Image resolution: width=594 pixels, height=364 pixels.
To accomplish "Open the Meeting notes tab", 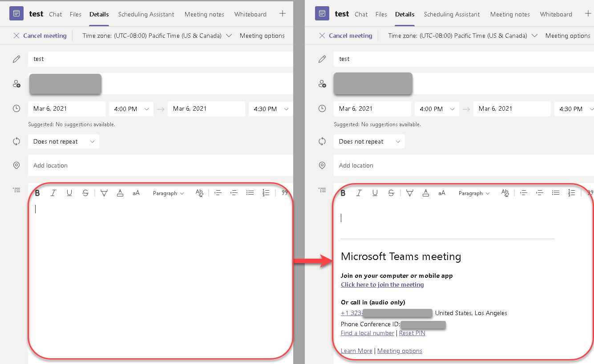I will (204, 14).
